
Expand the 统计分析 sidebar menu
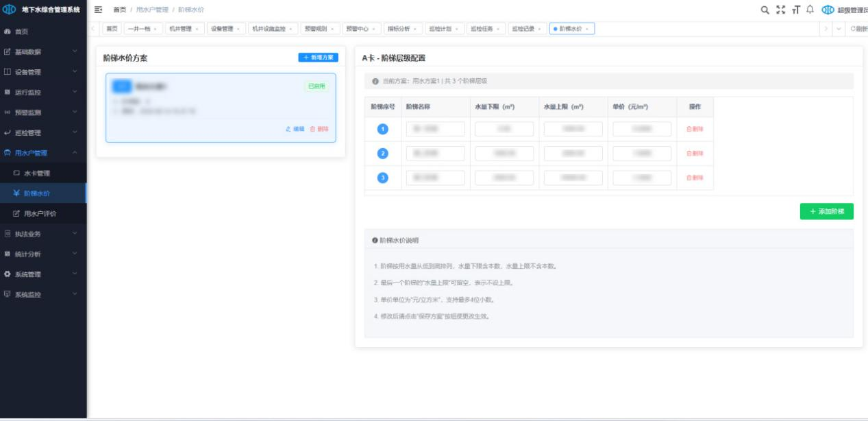pos(75,254)
